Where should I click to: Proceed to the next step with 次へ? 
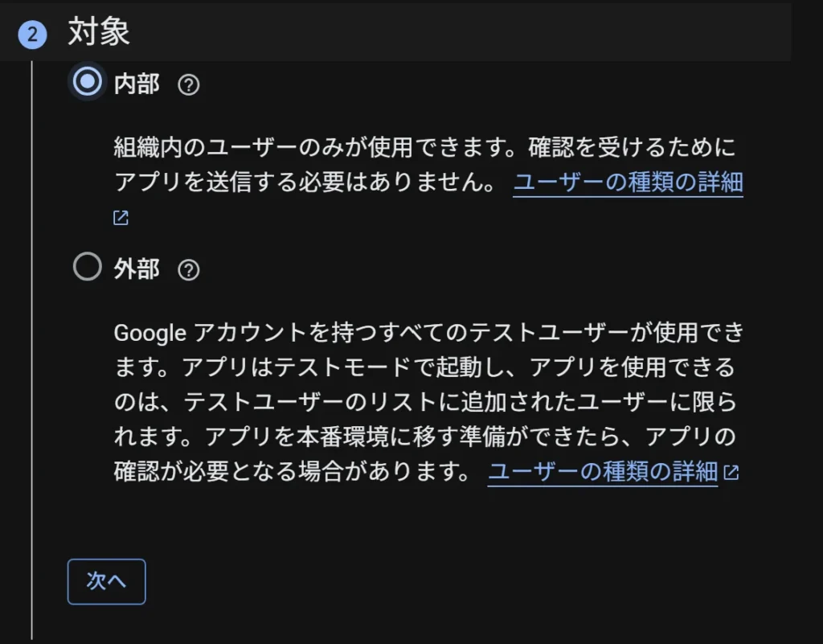[x=106, y=581]
